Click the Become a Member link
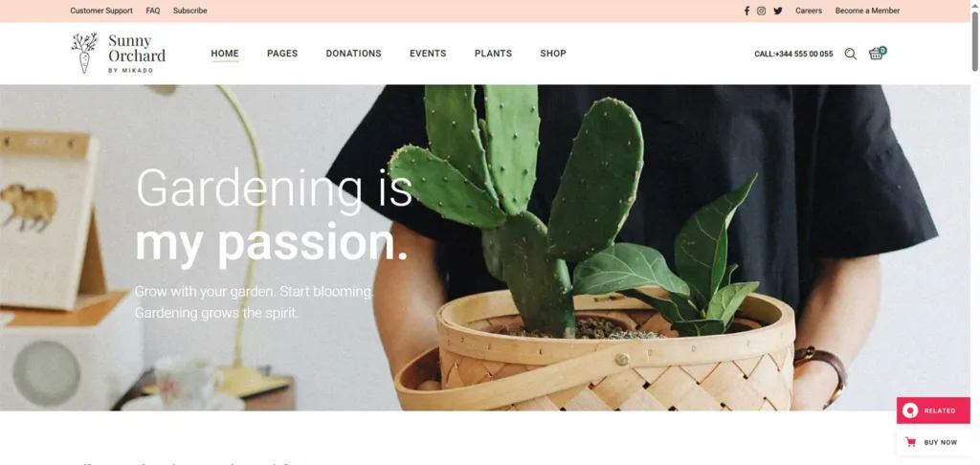This screenshot has width=980, height=465. (x=867, y=11)
